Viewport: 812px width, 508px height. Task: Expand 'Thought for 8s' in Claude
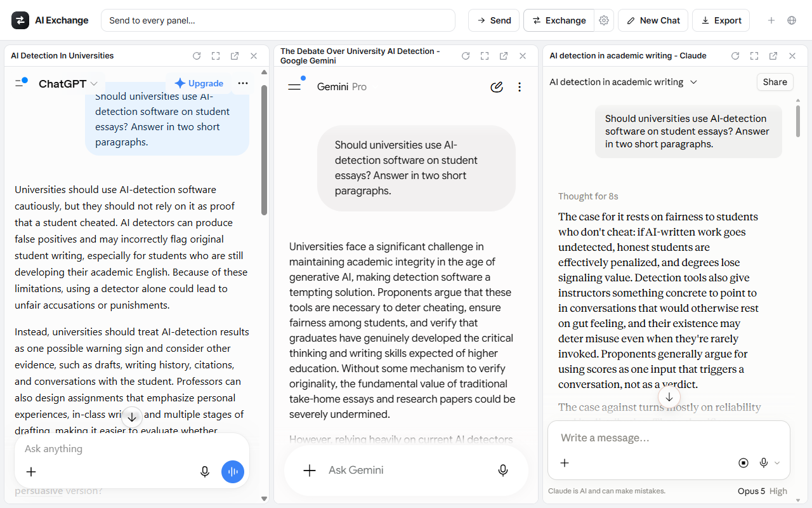588,196
